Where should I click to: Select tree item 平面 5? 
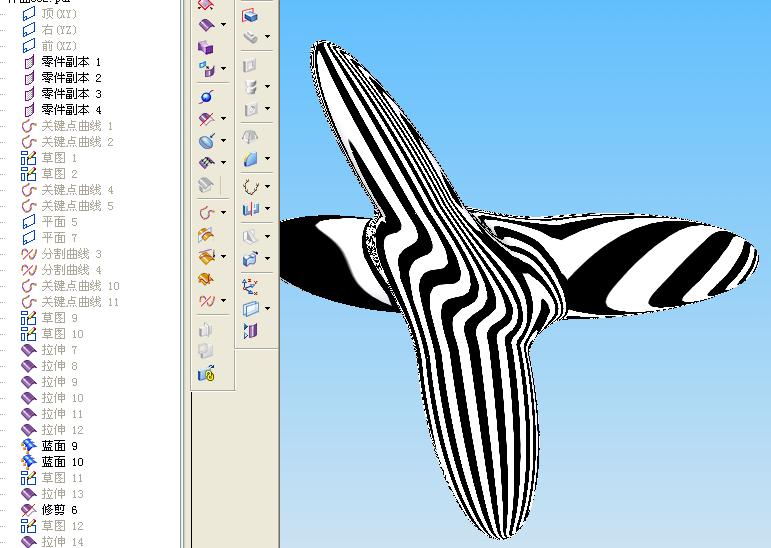(50, 222)
